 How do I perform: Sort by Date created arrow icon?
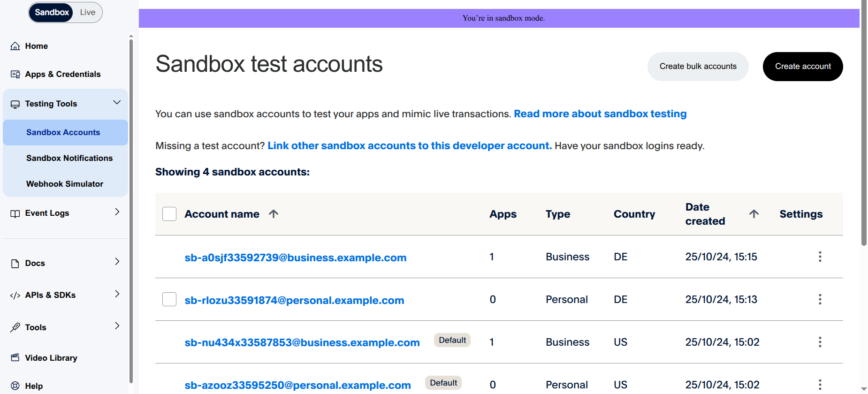[754, 214]
